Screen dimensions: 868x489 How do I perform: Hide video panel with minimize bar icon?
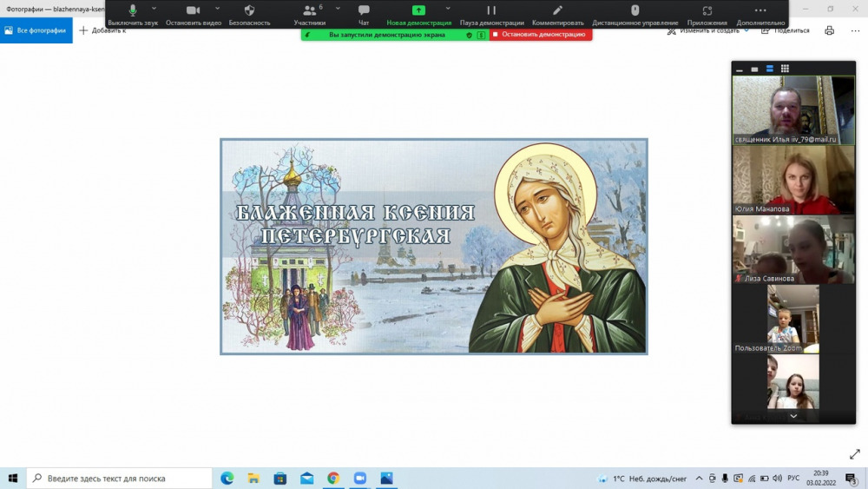(x=740, y=69)
